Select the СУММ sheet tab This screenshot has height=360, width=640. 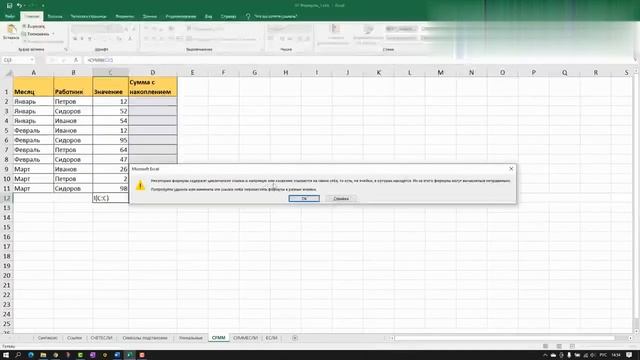[x=219, y=338]
